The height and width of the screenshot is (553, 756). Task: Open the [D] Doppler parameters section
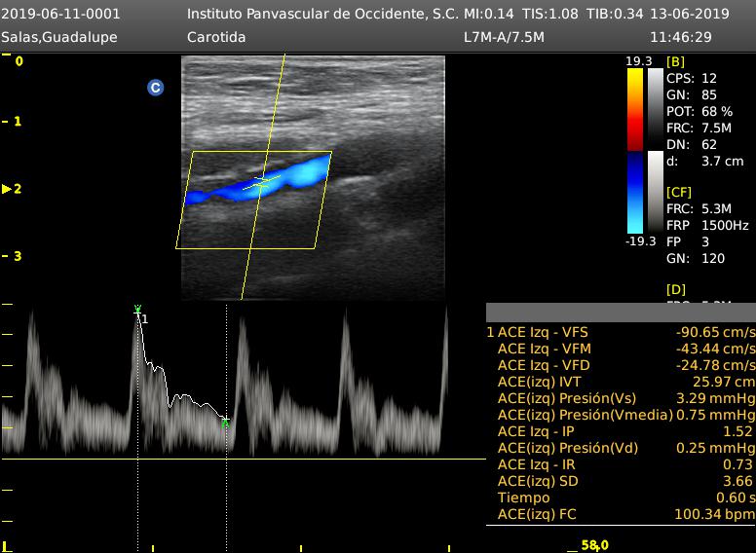(675, 289)
